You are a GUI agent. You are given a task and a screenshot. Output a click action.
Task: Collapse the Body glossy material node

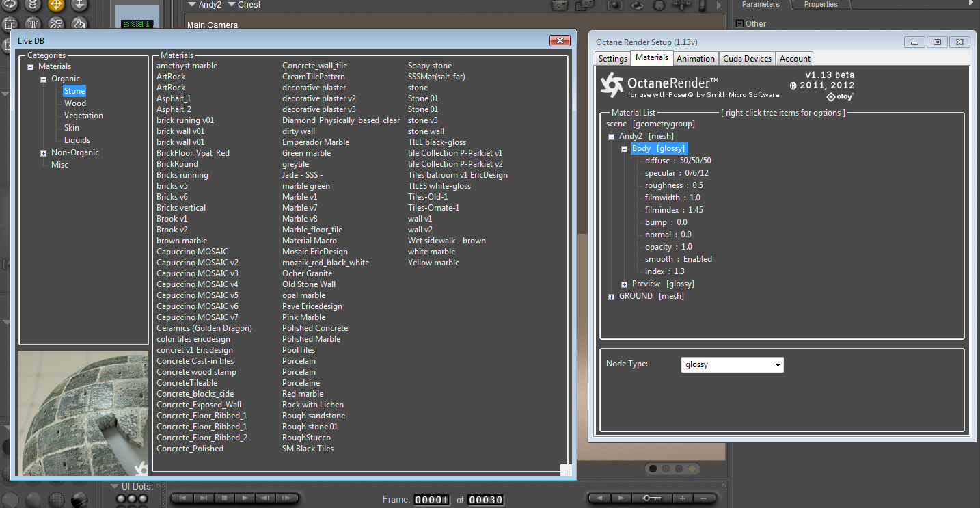pos(625,149)
